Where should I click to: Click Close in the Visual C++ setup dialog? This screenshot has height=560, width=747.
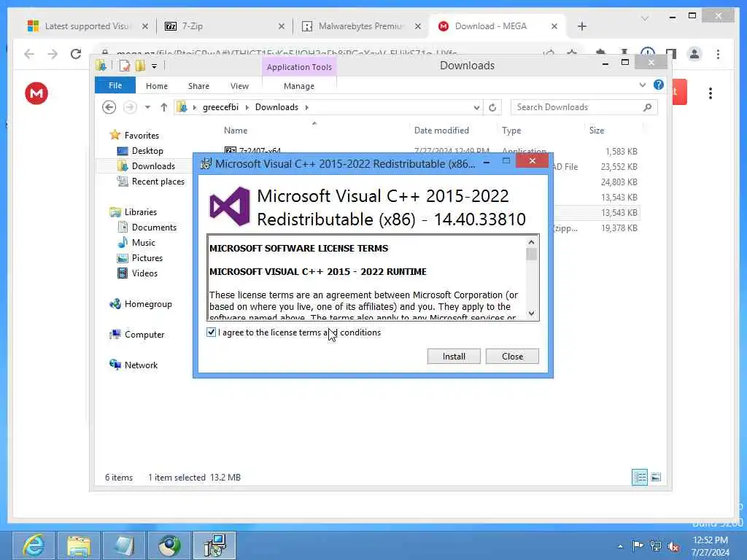point(512,356)
